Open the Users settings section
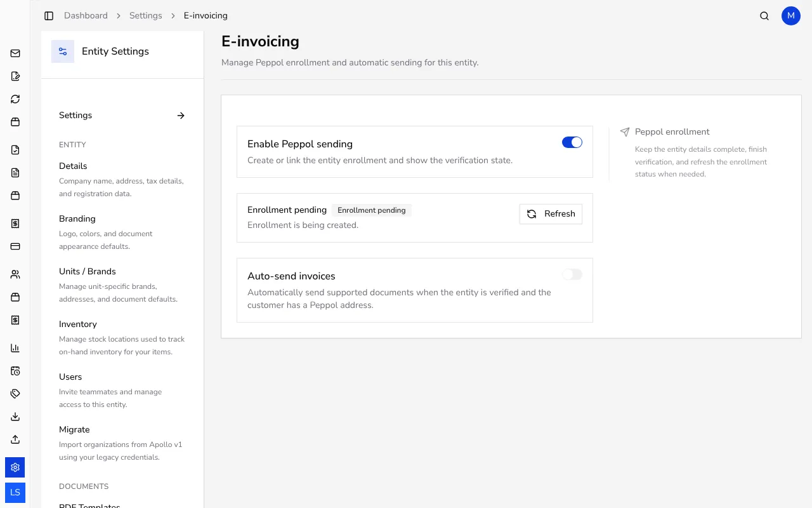The height and width of the screenshot is (508, 812). [x=122, y=390]
